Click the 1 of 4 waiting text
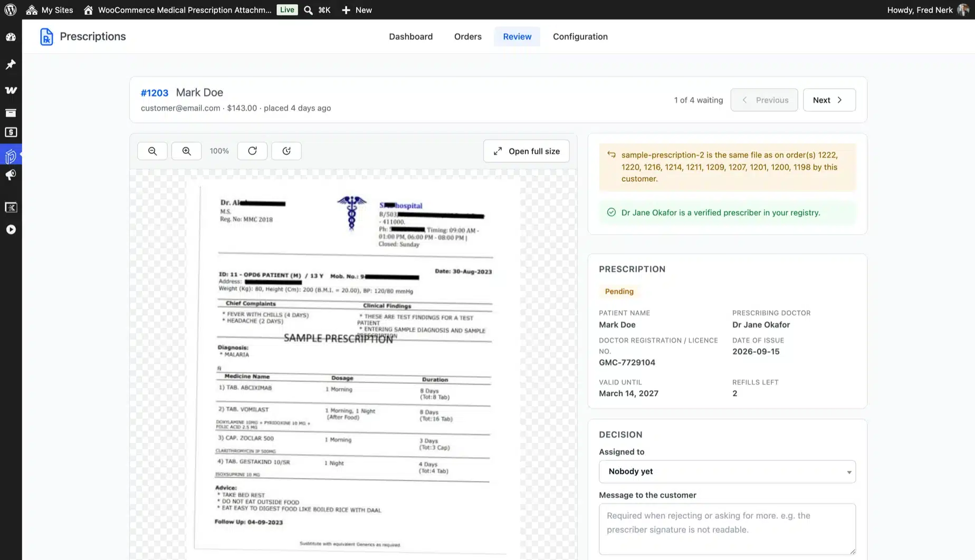 point(698,100)
